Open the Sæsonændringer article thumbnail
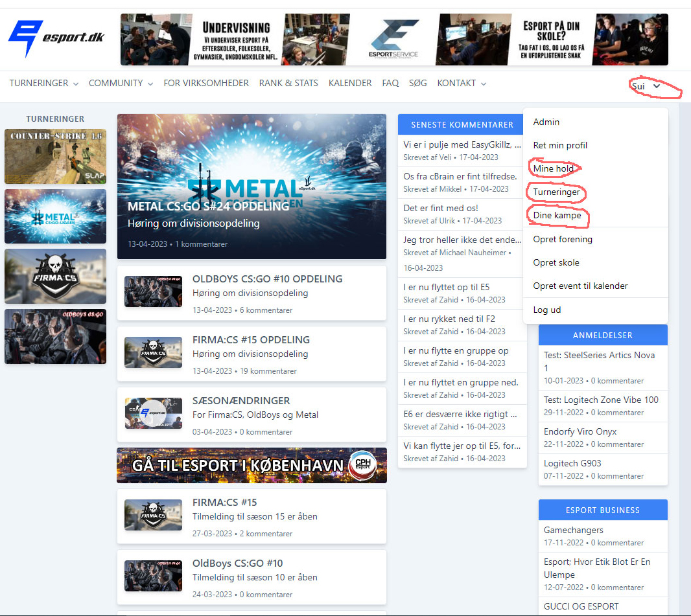The image size is (691, 616). pyautogui.click(x=153, y=414)
